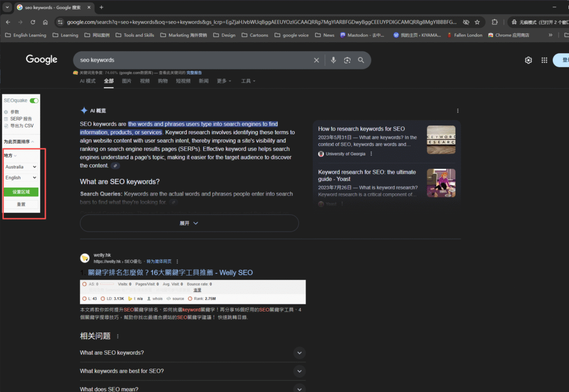Click the green 设置区域 button

point(21,192)
